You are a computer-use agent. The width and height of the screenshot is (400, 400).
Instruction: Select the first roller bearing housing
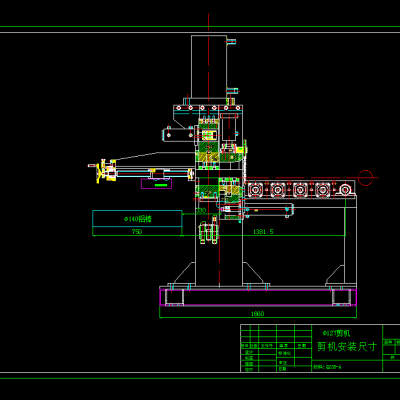coord(255,190)
